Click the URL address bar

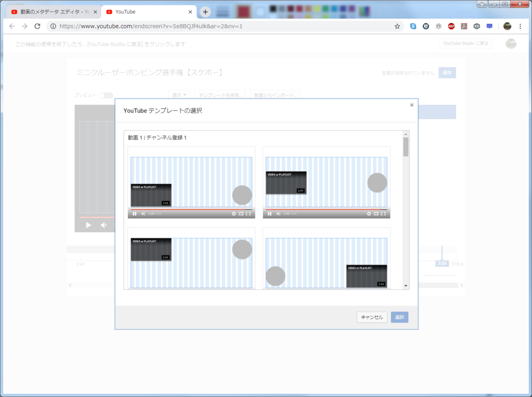coord(226,26)
